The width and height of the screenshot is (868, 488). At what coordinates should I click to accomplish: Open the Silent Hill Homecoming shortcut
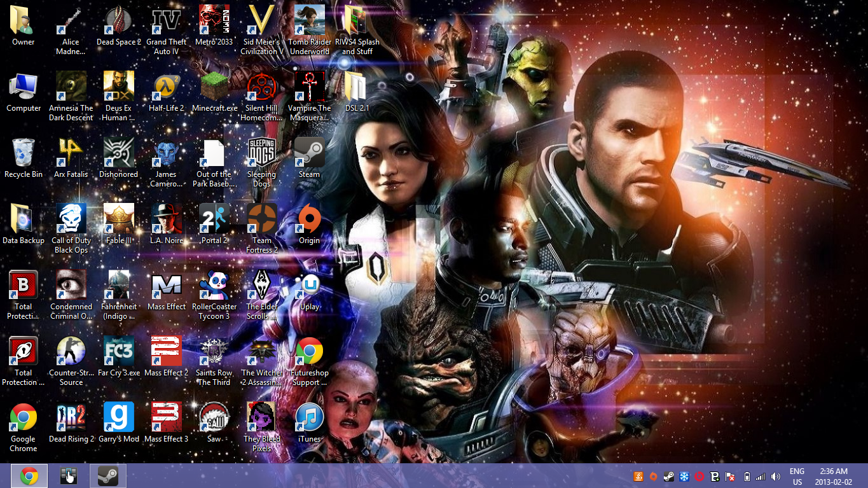pos(262,97)
